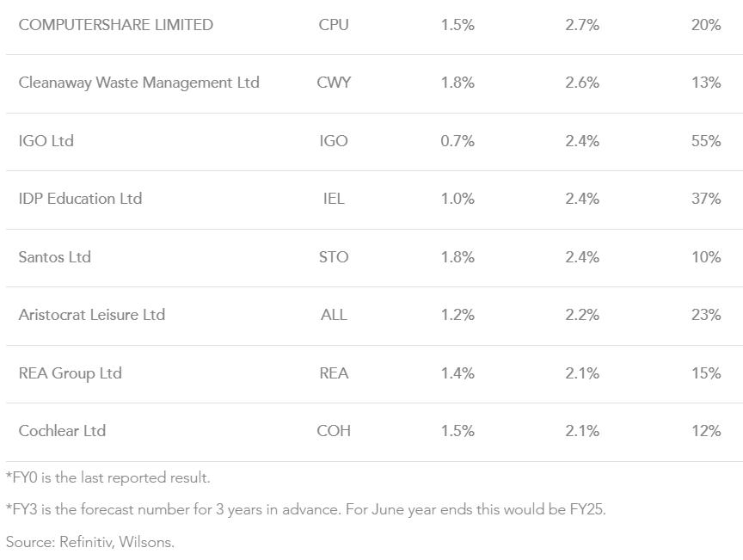Select the ALL ticker code
The width and height of the screenshot is (743, 560).
(x=334, y=315)
